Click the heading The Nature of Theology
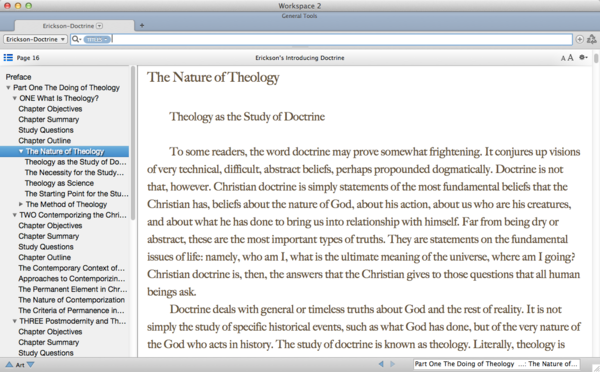 click(x=213, y=77)
